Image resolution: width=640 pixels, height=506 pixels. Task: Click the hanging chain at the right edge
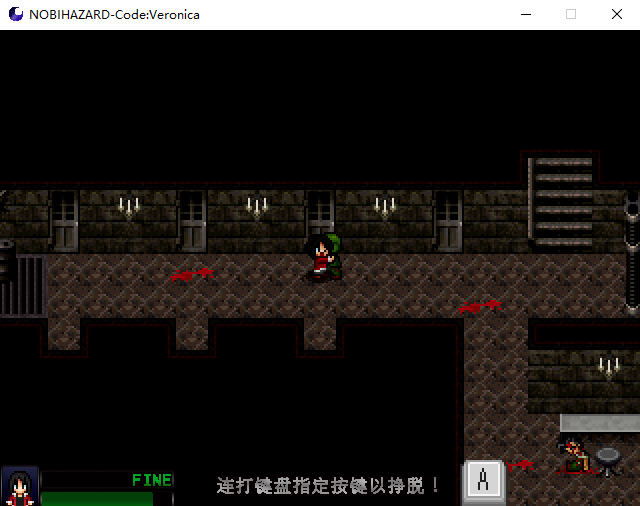(x=632, y=253)
